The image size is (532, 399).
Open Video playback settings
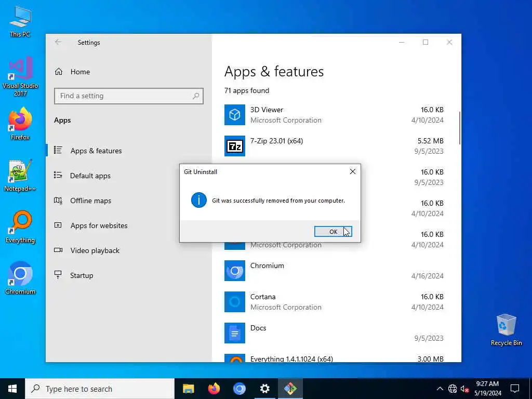95,250
